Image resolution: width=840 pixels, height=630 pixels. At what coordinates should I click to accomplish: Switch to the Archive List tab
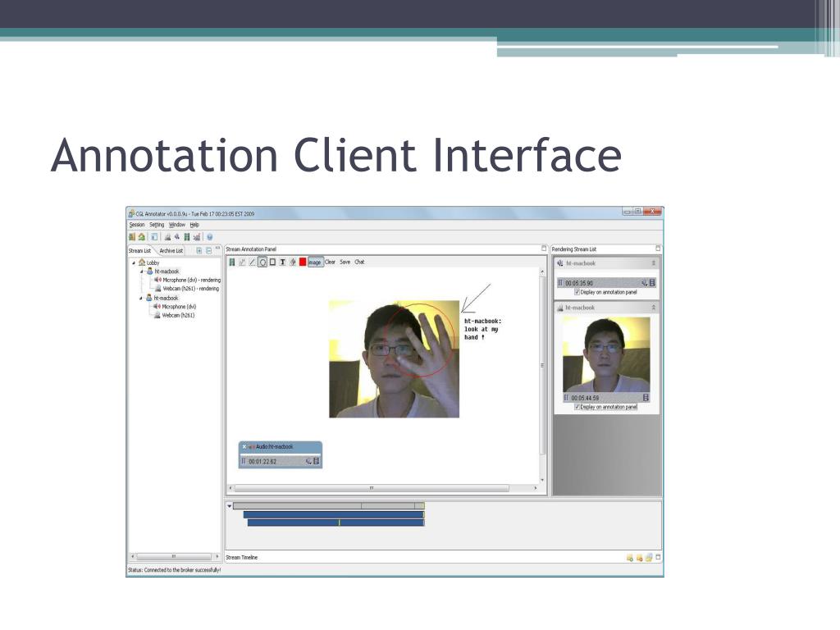(171, 251)
